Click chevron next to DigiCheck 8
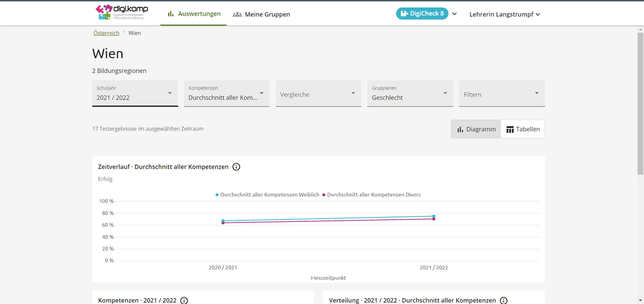 pyautogui.click(x=455, y=14)
